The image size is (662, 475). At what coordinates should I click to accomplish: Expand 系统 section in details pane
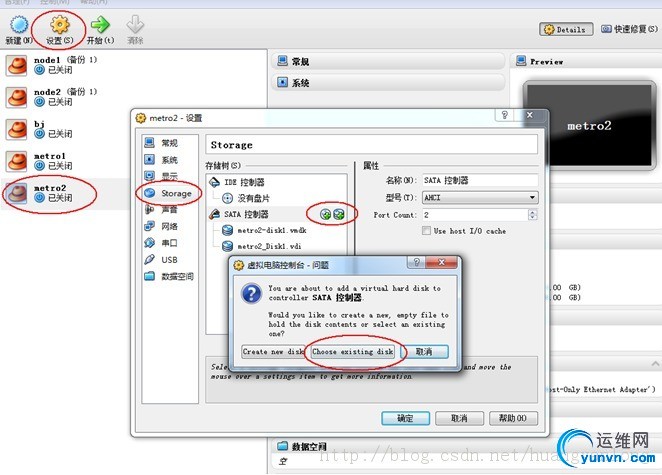coord(388,82)
